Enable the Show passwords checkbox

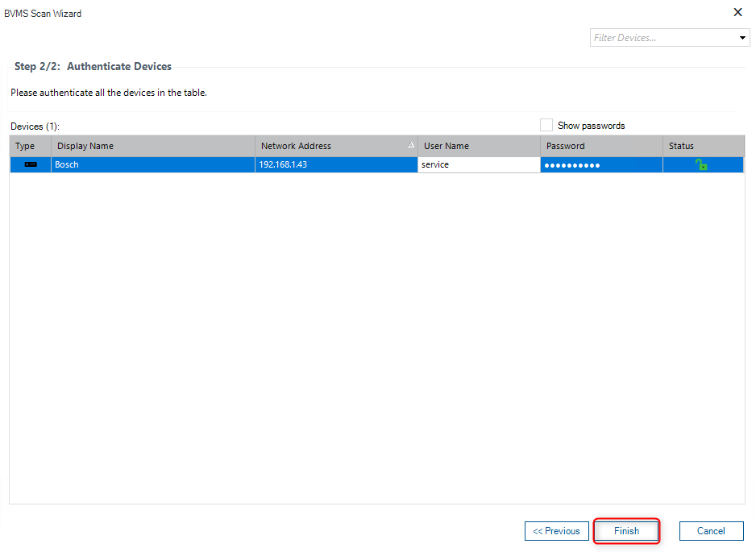[x=546, y=126]
